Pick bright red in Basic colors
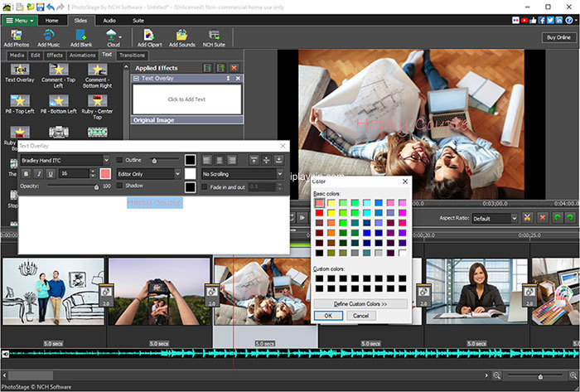The height and width of the screenshot is (392, 580). click(x=319, y=213)
